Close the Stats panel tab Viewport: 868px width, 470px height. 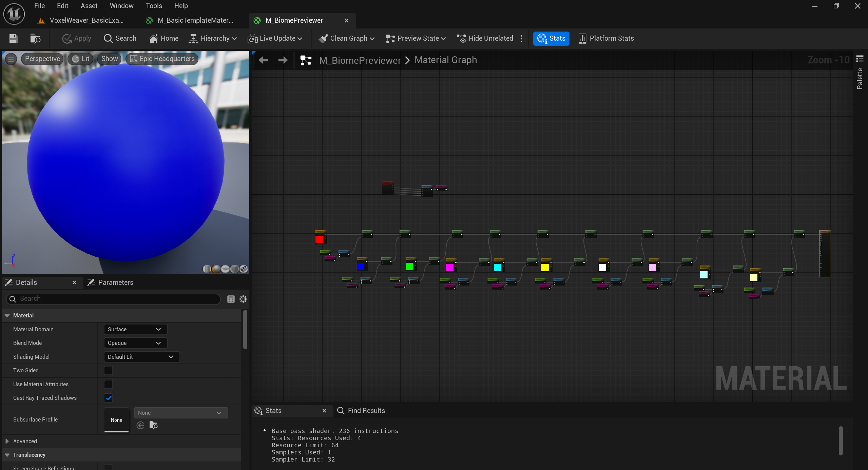click(x=324, y=411)
